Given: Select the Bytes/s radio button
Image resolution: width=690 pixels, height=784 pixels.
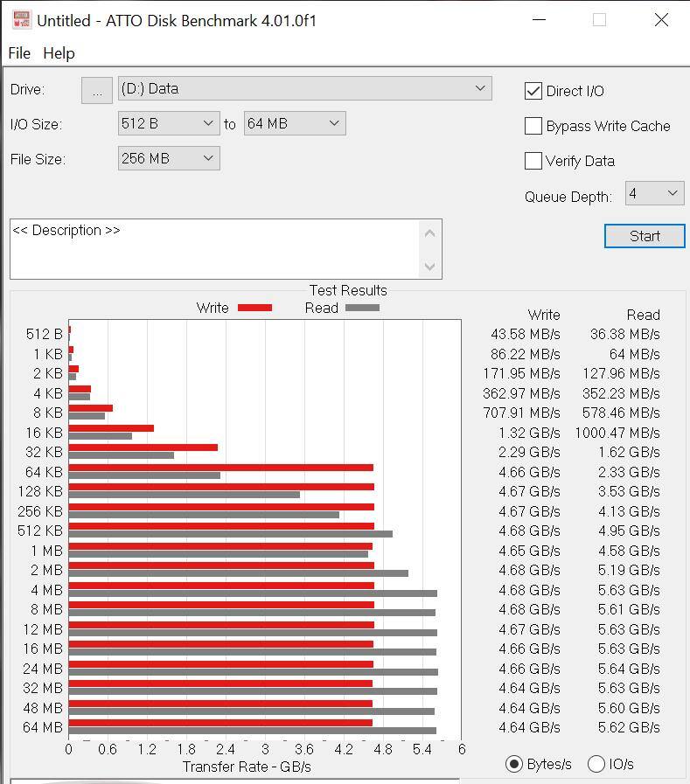Looking at the screenshot, I should pos(515,764).
